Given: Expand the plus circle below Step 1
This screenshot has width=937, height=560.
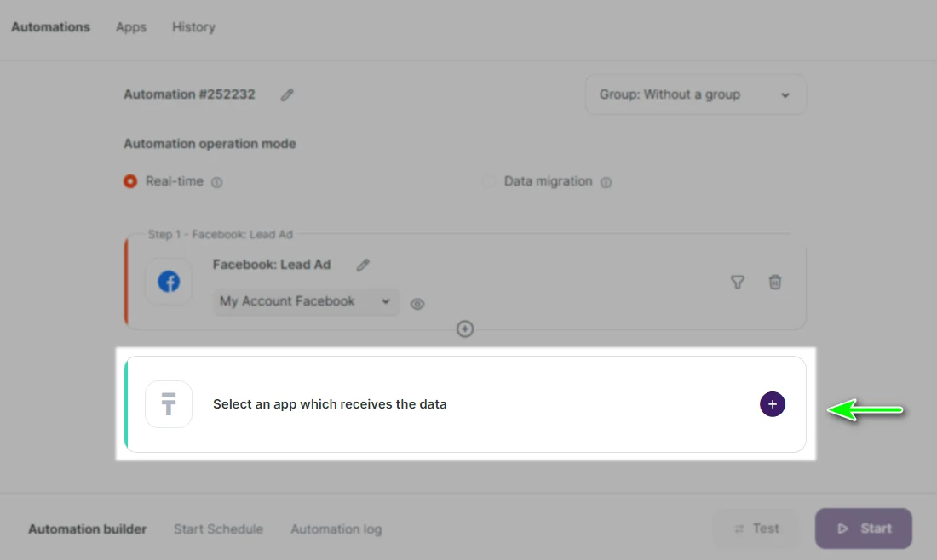Looking at the screenshot, I should pos(464,329).
